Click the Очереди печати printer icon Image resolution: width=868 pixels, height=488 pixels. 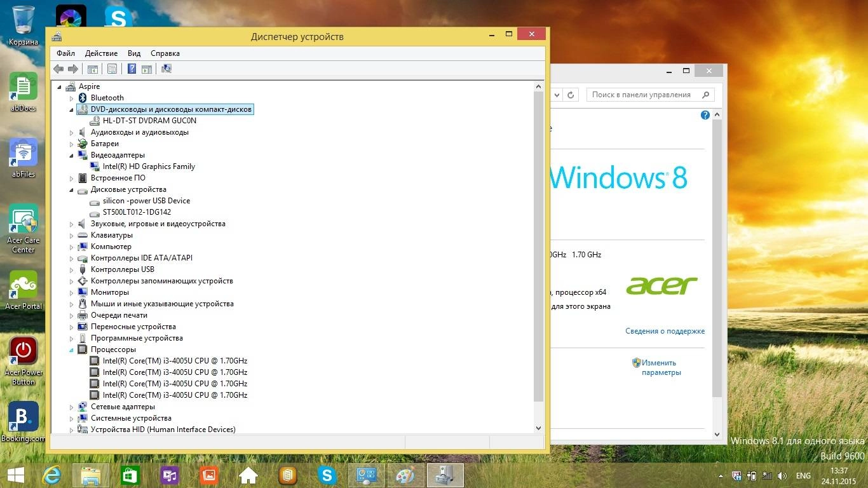tap(83, 315)
